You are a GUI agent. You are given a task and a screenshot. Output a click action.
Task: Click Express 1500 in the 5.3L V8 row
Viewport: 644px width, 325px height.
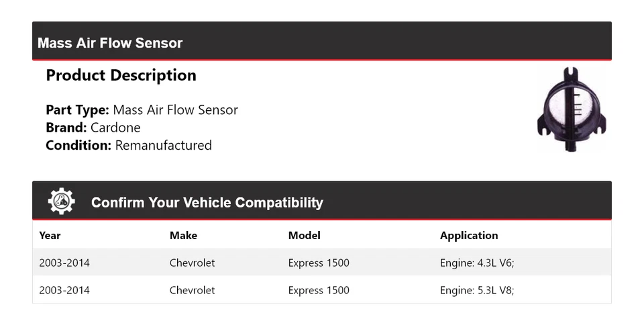coord(319,290)
